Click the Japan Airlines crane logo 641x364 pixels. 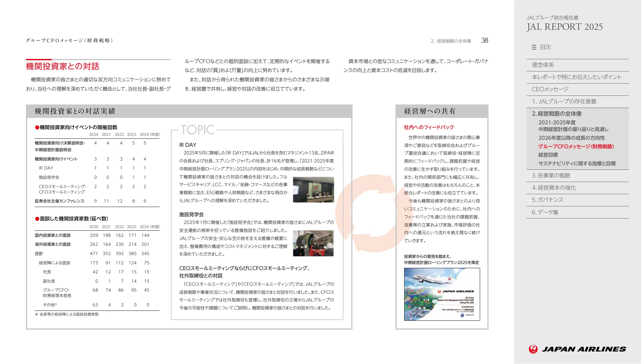tap(533, 349)
